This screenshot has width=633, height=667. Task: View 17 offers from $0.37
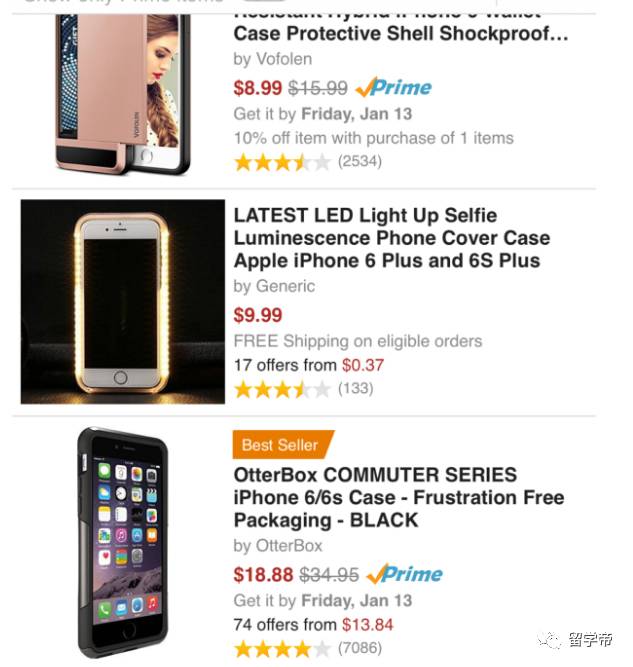pyautogui.click(x=309, y=365)
